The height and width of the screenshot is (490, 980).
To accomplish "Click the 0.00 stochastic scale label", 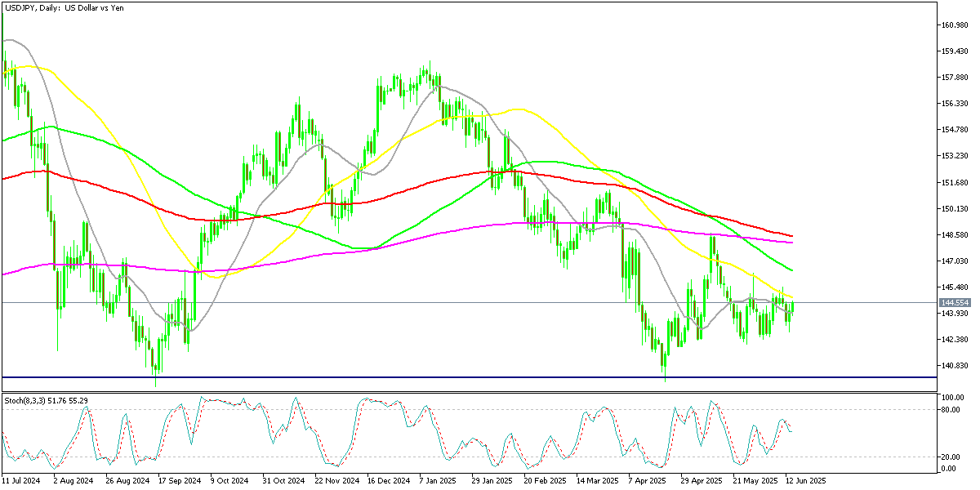I will [949, 468].
